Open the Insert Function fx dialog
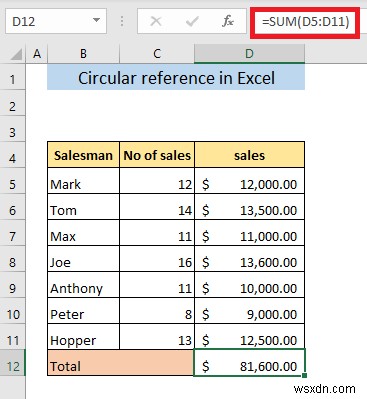Viewport: 367px width, 399px height. tap(228, 22)
